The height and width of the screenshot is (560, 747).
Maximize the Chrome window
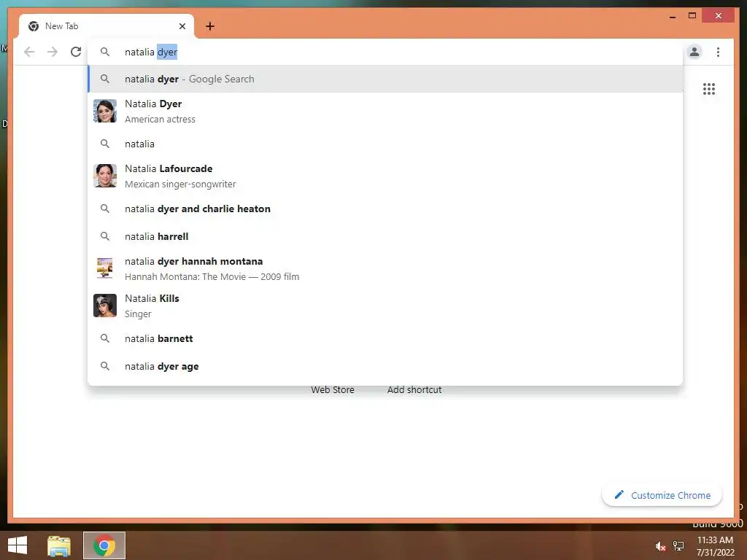692,16
